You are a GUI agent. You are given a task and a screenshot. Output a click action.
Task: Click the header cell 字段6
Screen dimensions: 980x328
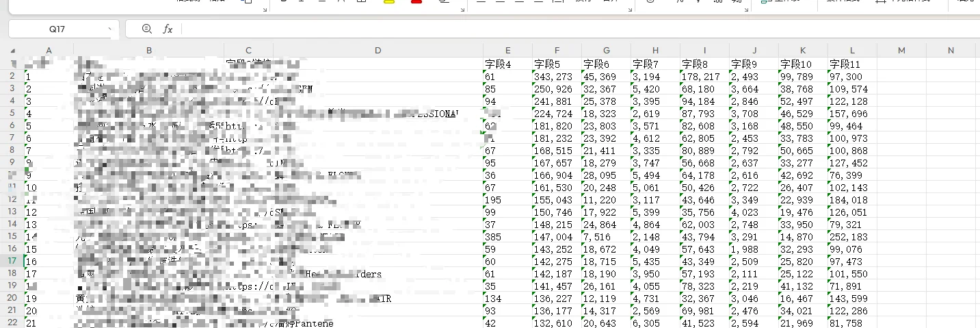click(606, 64)
